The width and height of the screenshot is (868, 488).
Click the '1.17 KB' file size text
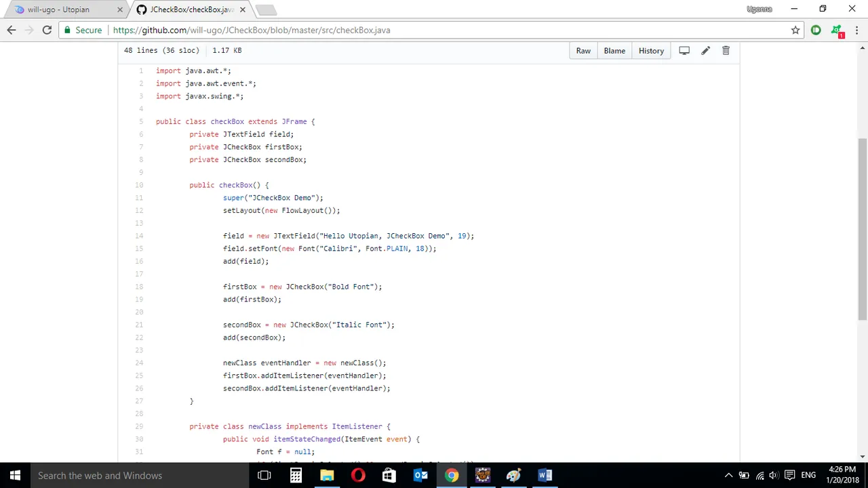tap(226, 50)
